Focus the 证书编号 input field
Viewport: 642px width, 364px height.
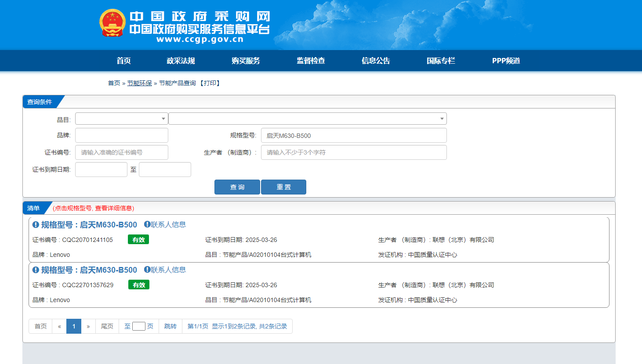[122, 152]
